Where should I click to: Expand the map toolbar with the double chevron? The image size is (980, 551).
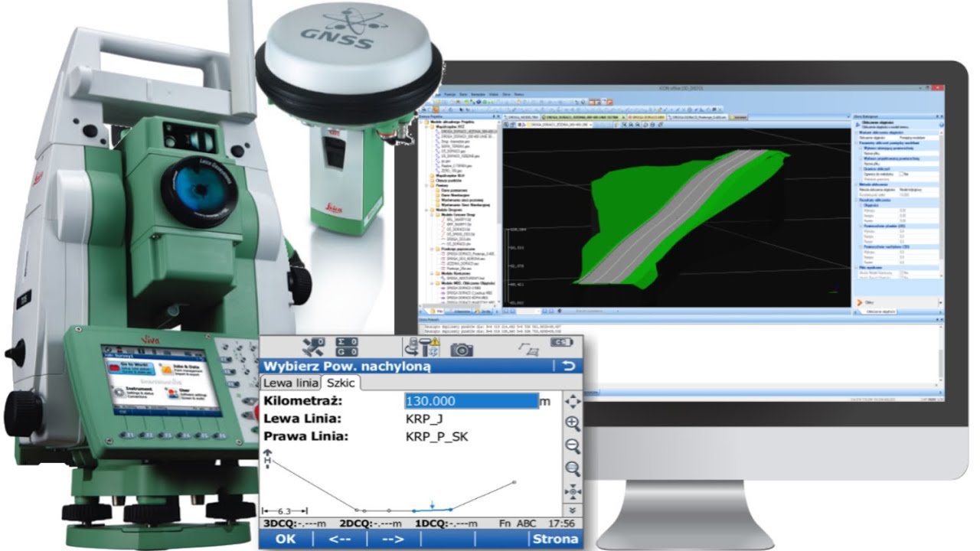(572, 510)
